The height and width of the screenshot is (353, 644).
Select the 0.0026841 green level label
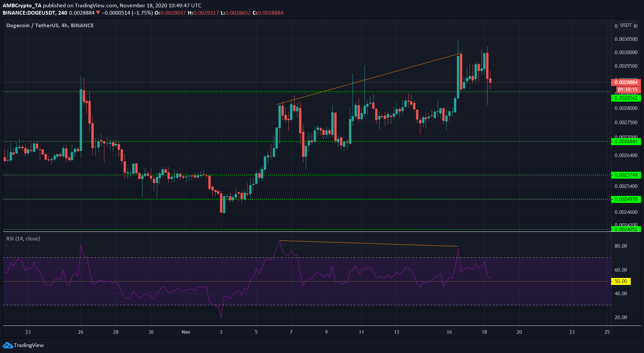coord(626,142)
